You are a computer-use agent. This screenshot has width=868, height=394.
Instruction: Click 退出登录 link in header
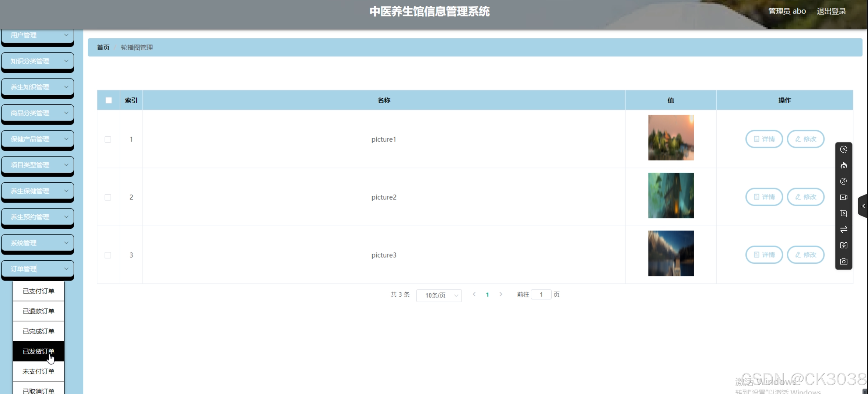click(x=831, y=12)
